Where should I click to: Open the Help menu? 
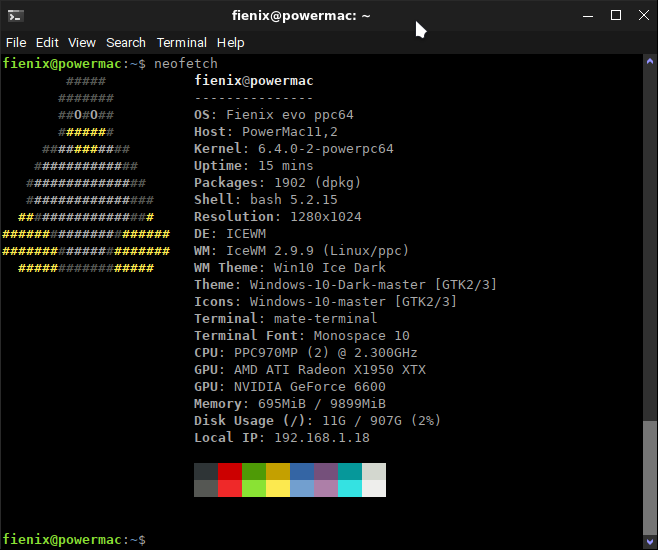pos(230,43)
